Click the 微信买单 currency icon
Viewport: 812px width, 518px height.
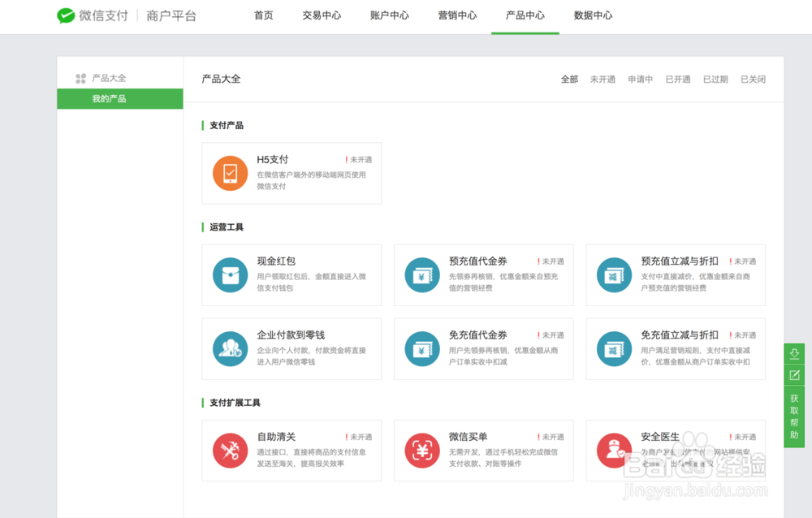[421, 451]
